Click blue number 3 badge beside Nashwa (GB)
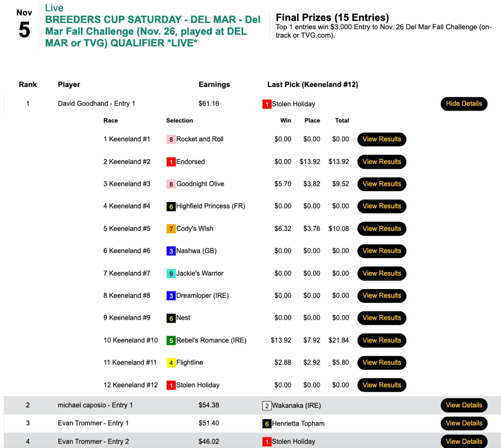 point(171,251)
